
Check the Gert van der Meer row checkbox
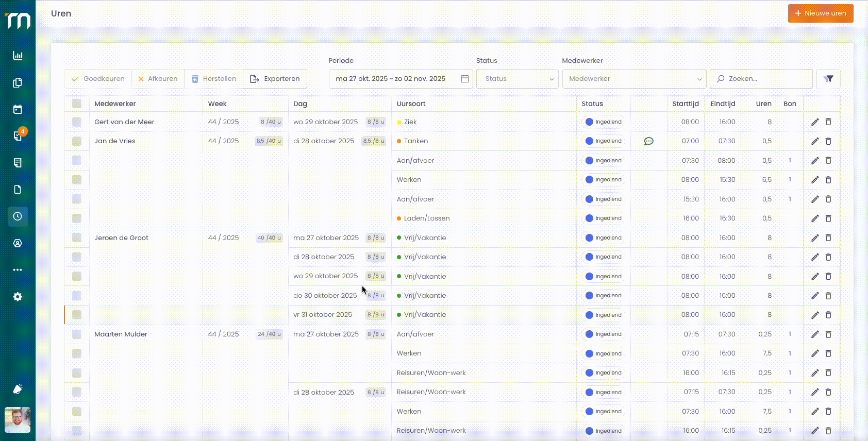click(77, 122)
